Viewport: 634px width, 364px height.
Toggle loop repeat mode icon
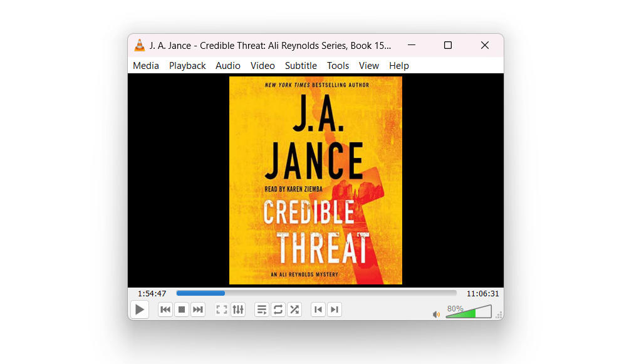pos(278,309)
